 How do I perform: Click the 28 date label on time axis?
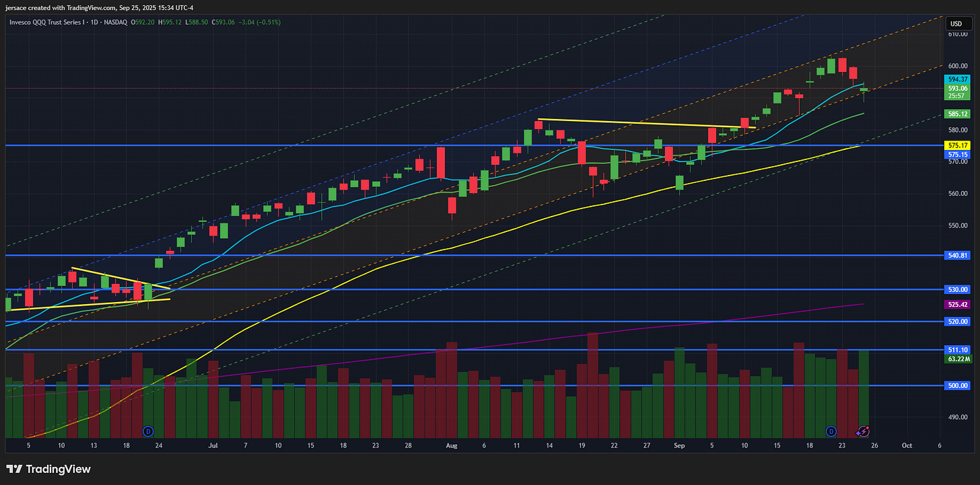[409, 445]
